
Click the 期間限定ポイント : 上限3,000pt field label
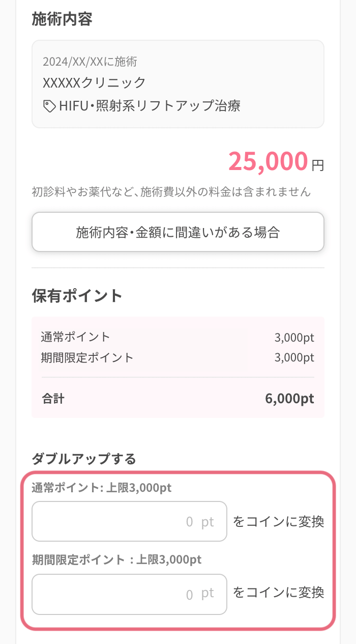click(x=116, y=559)
